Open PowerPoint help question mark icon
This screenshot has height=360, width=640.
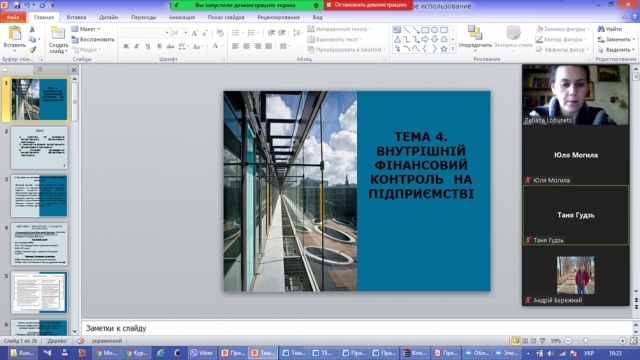point(634,17)
